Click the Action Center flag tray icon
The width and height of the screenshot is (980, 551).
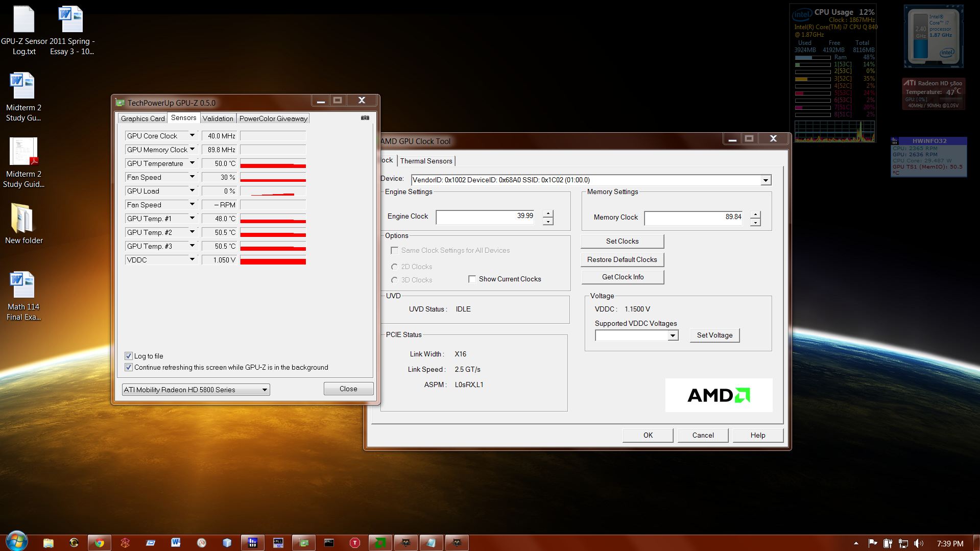coord(872,543)
